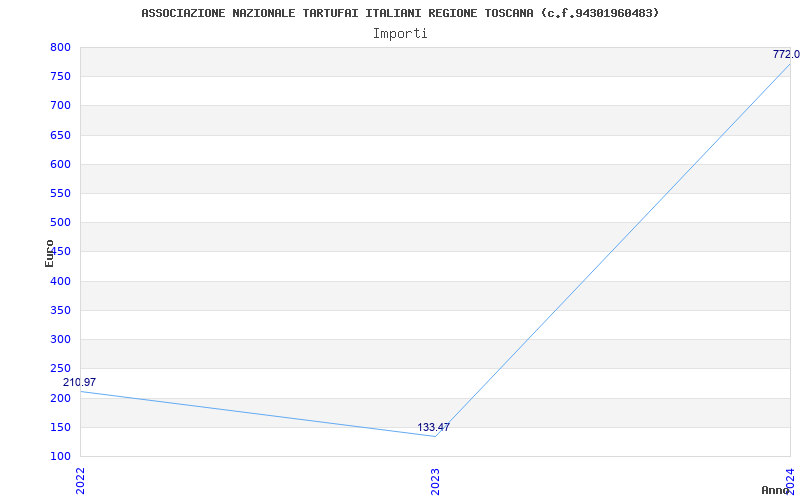The height and width of the screenshot is (500, 800).
Task: Select the 2023 x-axis label
Action: coord(435,481)
